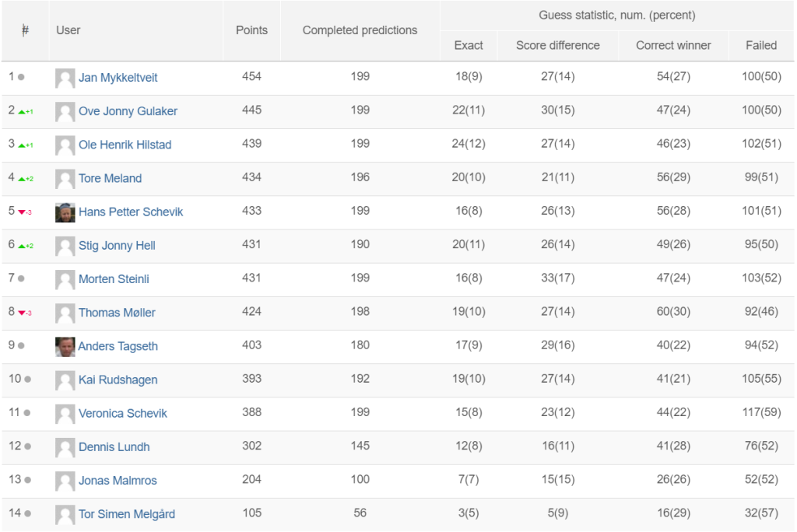Click the Exact column header
Screen dimensions: 797x532
click(x=469, y=45)
